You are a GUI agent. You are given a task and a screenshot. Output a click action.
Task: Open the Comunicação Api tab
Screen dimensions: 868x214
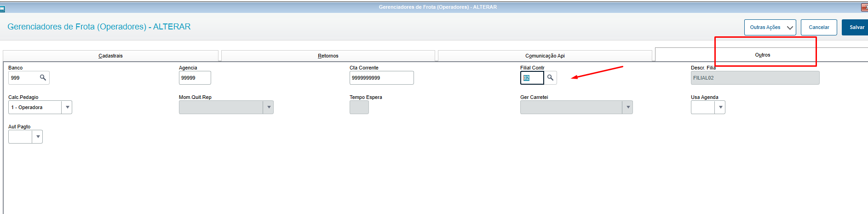tap(545, 56)
